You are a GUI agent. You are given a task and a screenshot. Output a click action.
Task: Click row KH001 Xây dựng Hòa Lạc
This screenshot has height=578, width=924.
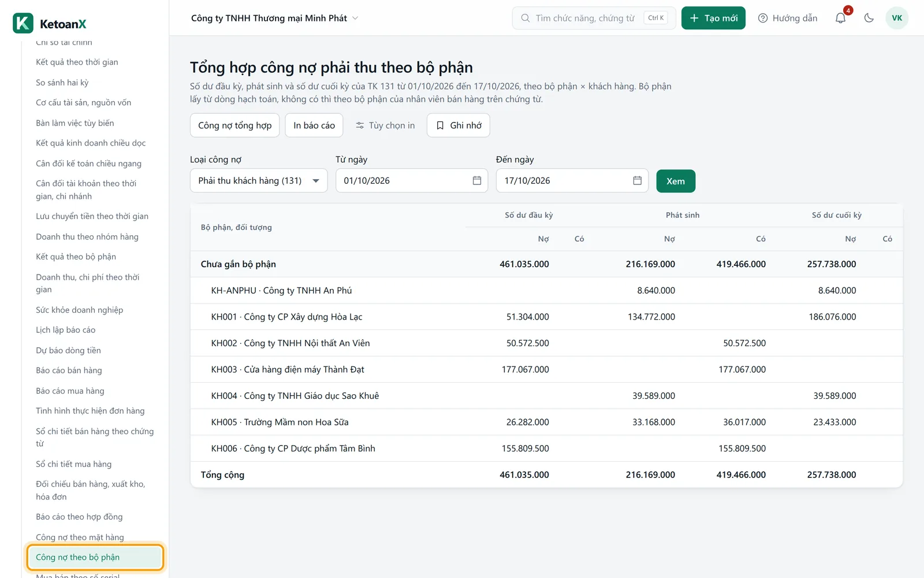click(x=546, y=317)
